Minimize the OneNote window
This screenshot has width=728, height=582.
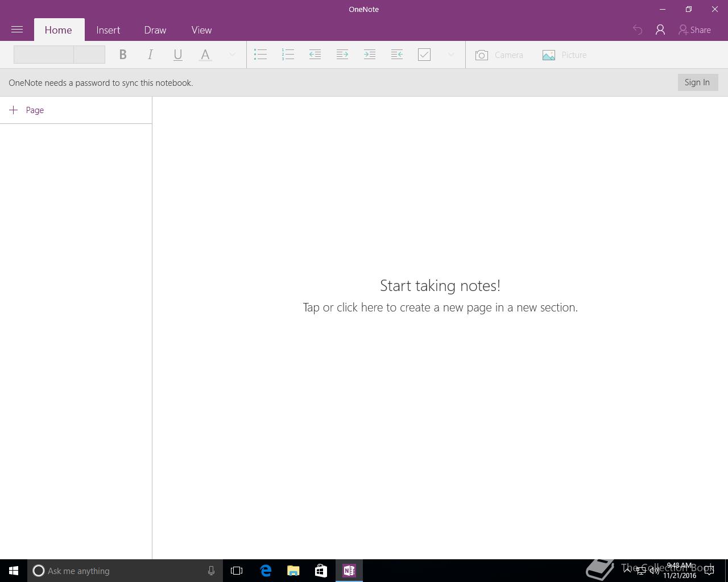point(663,9)
